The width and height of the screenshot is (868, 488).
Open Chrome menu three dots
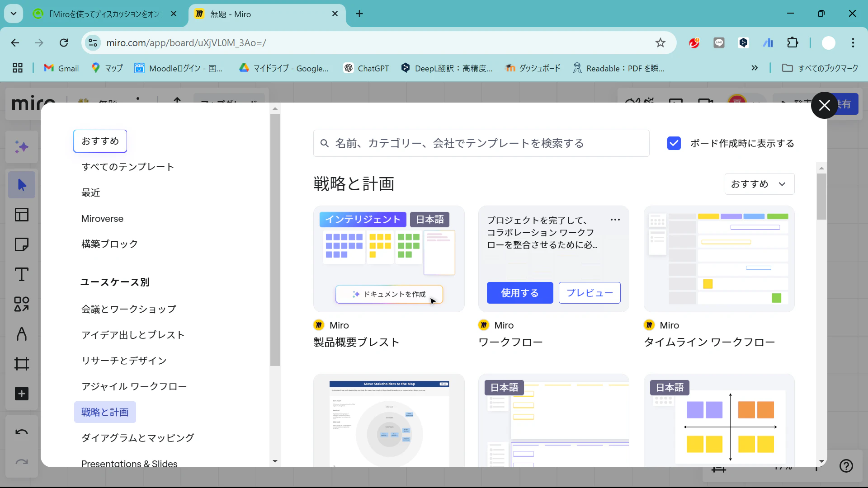[x=853, y=43]
